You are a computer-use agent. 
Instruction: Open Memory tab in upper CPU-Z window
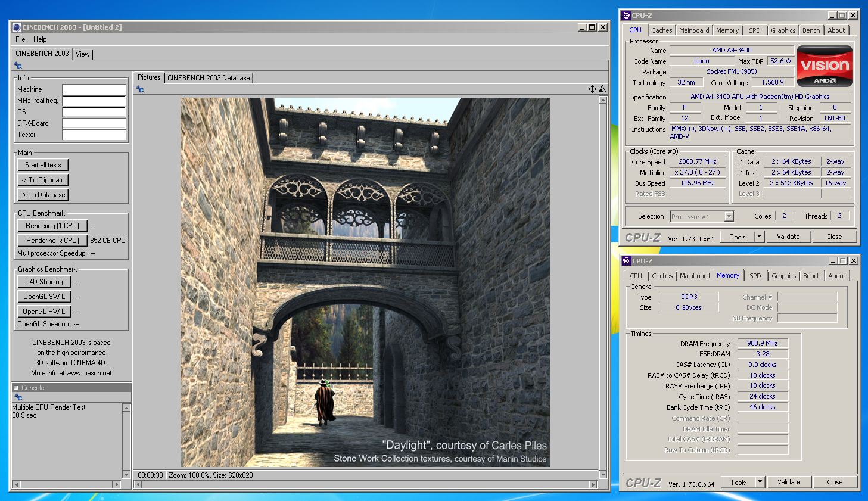coord(727,30)
